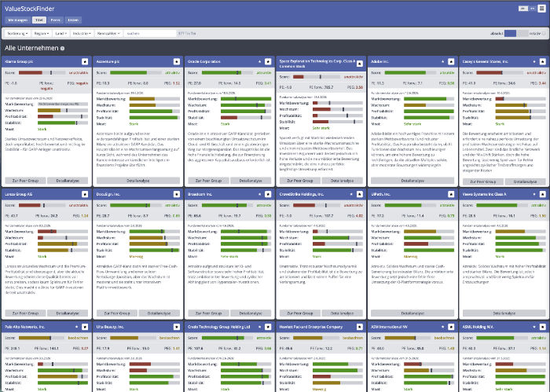The image size is (550, 392).
Task: Click the small alert icon on Adobe Inc. header
Action: (443, 62)
